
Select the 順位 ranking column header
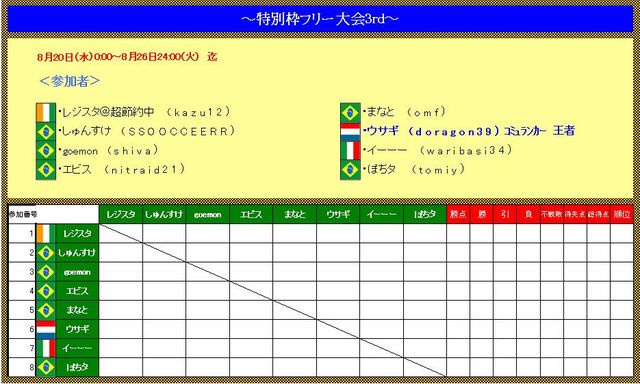(x=622, y=214)
